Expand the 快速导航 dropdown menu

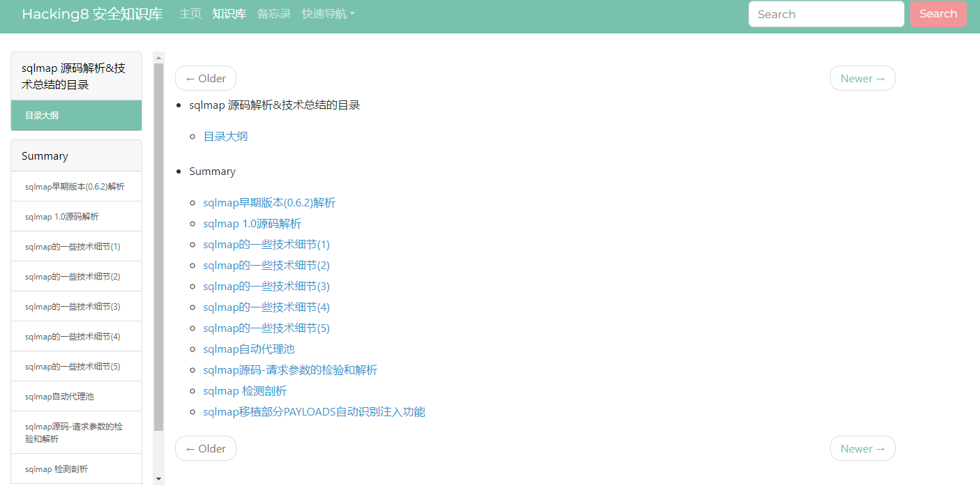coord(329,14)
